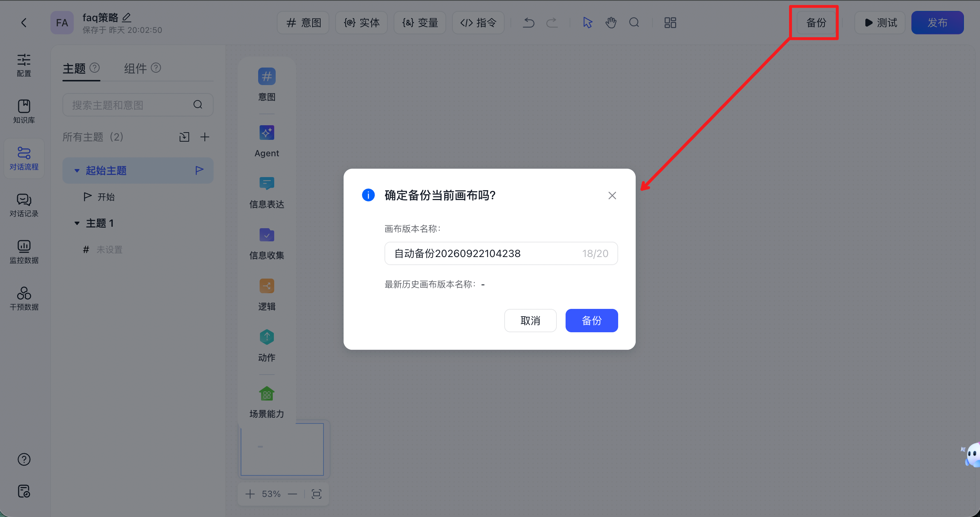
Task: Edit the faq策略 name pencil icon
Action: click(x=126, y=17)
